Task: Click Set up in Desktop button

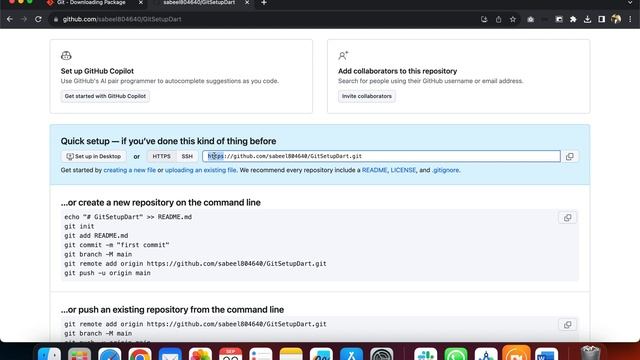Action: (x=94, y=156)
